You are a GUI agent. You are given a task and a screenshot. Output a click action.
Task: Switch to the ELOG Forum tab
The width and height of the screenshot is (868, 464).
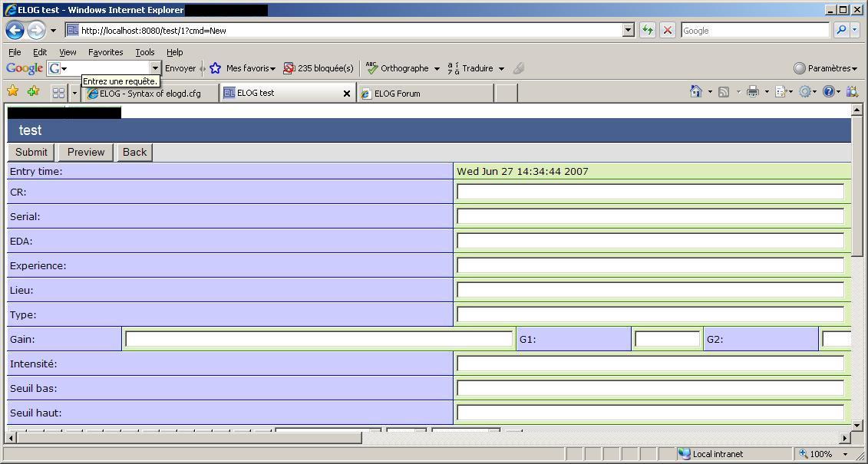coord(424,94)
